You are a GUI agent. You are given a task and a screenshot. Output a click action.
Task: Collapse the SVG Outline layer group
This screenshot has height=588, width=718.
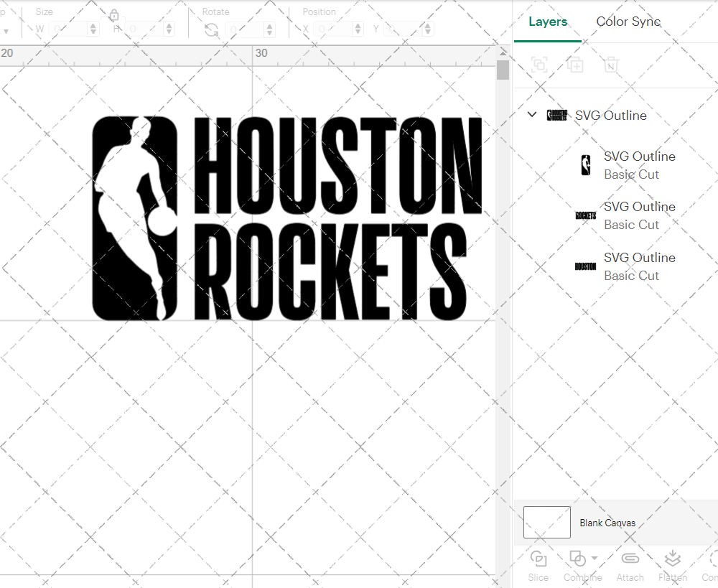[532, 114]
